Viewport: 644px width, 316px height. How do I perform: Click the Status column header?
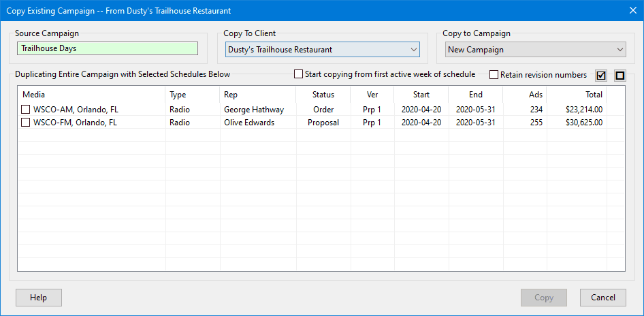(323, 95)
